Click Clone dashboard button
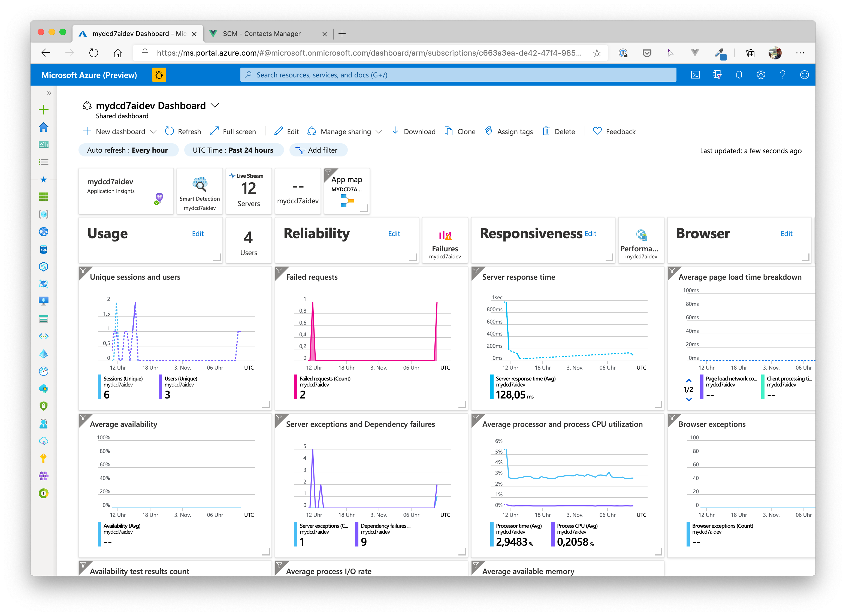 tap(460, 132)
